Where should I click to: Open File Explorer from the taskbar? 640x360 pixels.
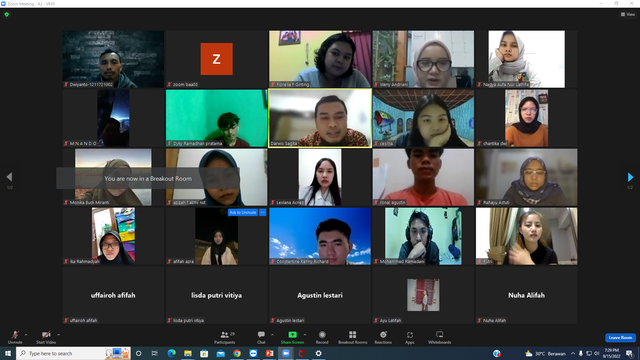coord(188,353)
